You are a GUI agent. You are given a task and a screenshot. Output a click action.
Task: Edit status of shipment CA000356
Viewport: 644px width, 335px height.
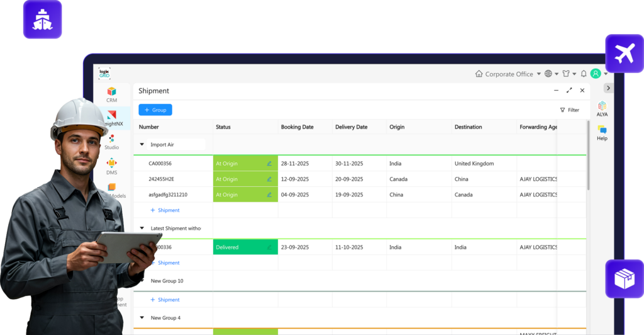[x=269, y=164]
